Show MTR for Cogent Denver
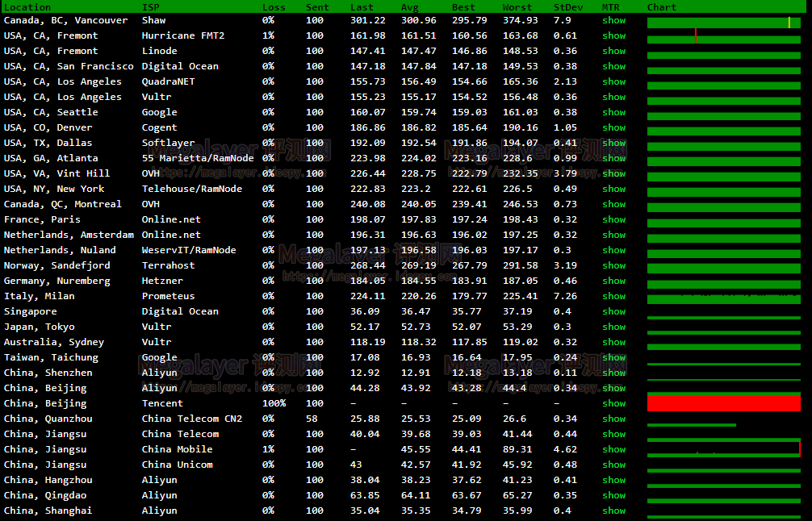This screenshot has height=521, width=812. click(x=613, y=127)
